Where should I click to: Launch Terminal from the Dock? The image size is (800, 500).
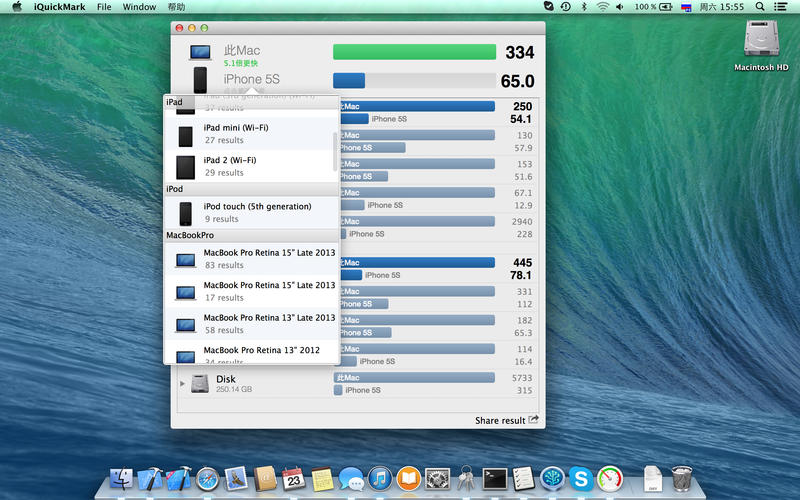[495, 479]
